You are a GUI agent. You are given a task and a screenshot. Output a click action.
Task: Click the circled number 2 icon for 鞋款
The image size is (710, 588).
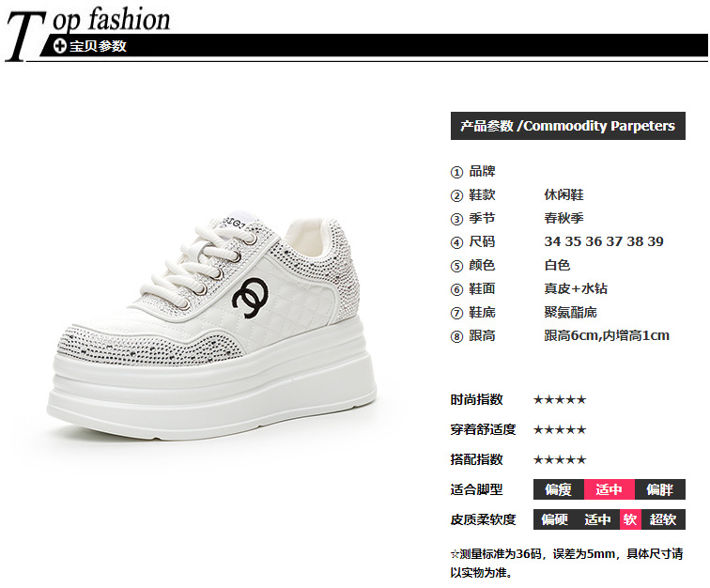pyautogui.click(x=456, y=195)
